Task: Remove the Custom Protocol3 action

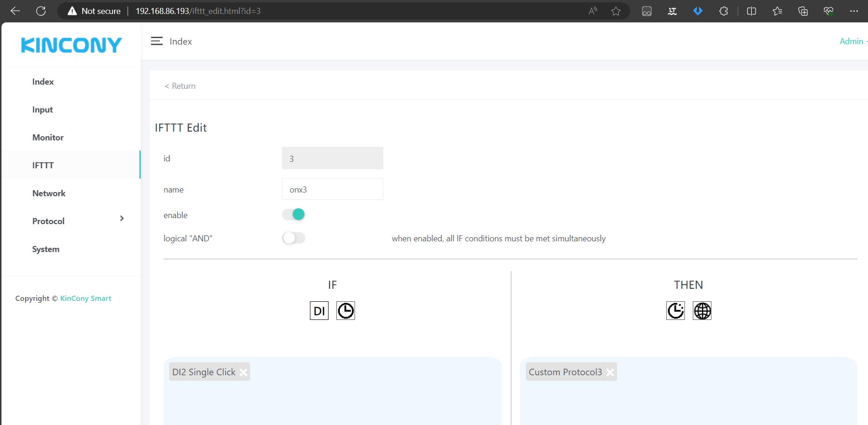Action: pyautogui.click(x=610, y=372)
